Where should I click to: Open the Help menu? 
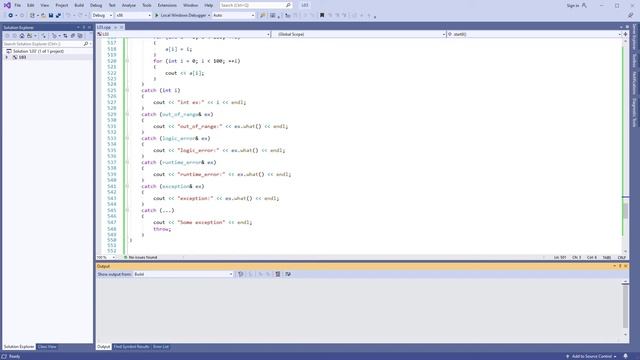[x=209, y=5]
